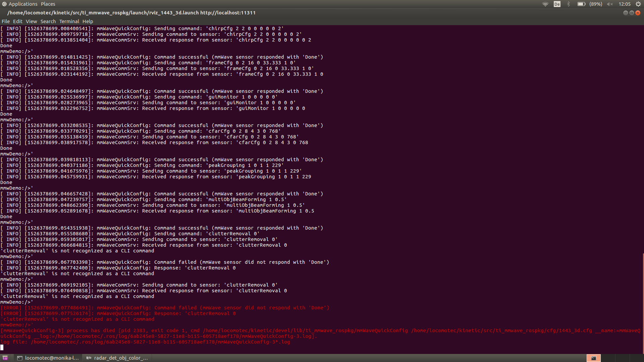
Task: Open the Bluetooth indicator
Action: pyautogui.click(x=569, y=4)
